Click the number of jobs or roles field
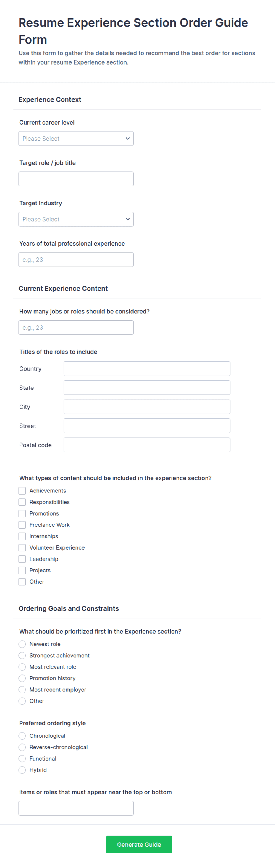This screenshot has height=868, width=275. (x=76, y=328)
